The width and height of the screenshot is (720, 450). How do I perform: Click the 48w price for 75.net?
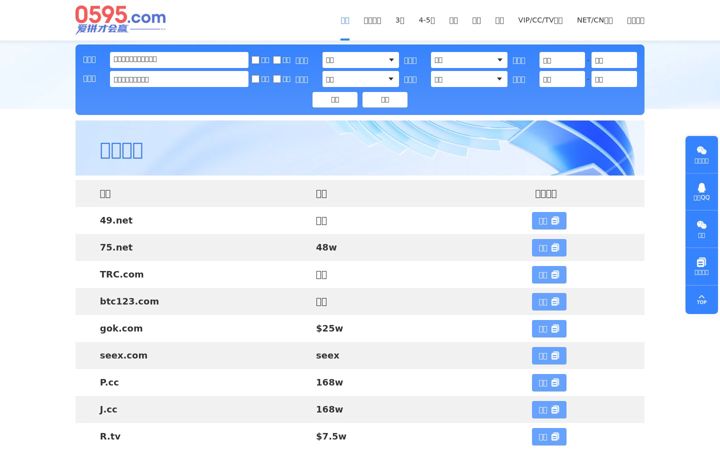click(x=326, y=248)
